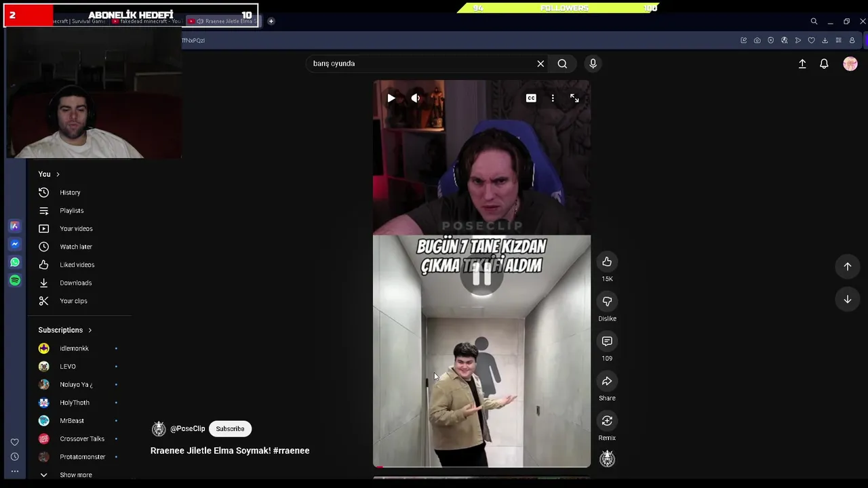This screenshot has height=488, width=868.
Task: Open Spotify in Opera sidebar
Action: tap(15, 281)
